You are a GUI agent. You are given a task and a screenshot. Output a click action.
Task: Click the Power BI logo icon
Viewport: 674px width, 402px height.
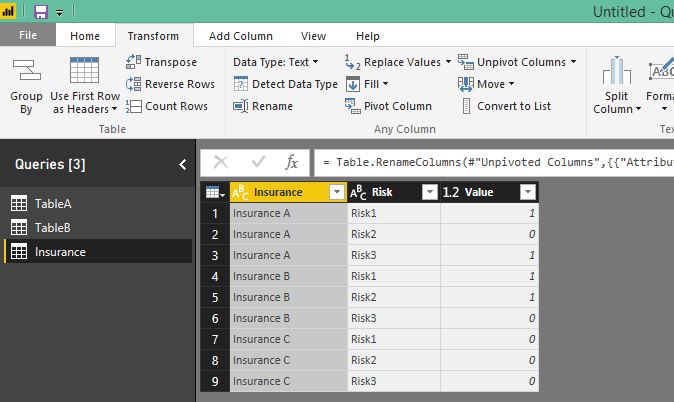[8, 11]
